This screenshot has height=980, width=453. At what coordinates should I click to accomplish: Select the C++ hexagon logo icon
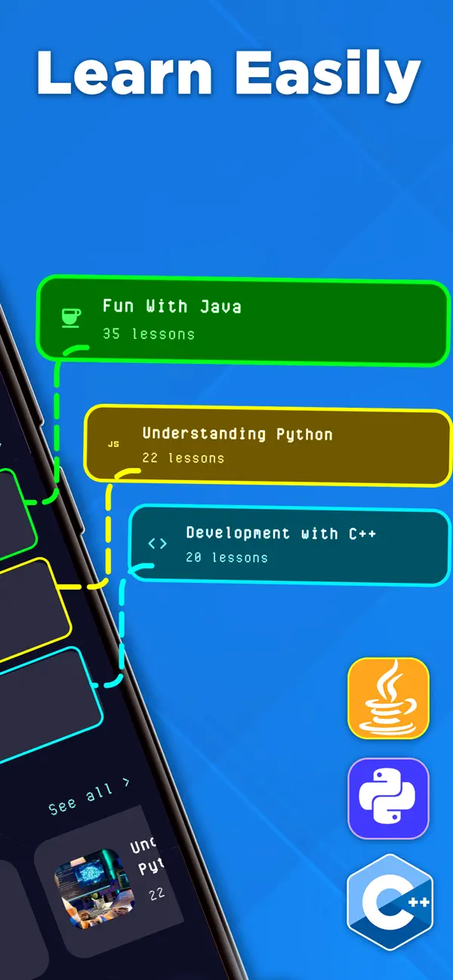click(390, 901)
